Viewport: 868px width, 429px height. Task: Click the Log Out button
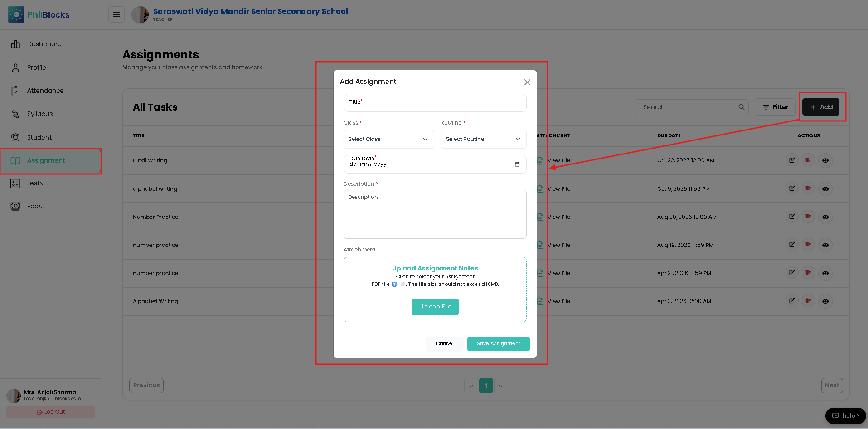click(51, 412)
